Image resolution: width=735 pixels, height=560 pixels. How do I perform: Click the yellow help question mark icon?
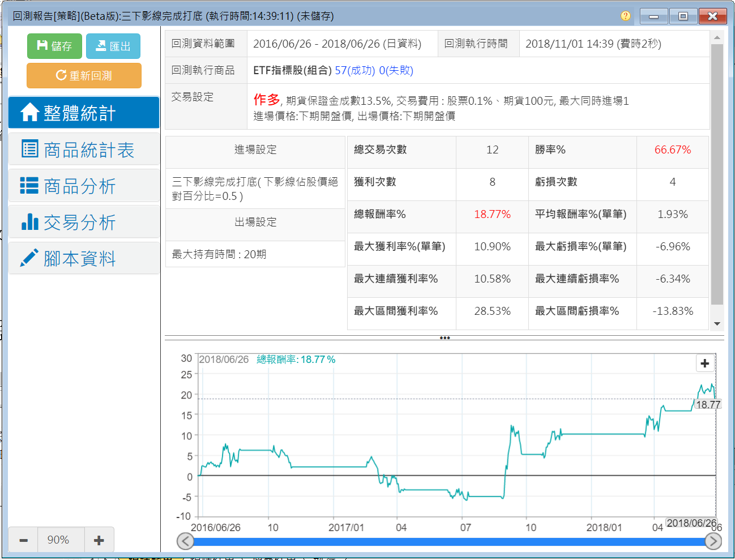coord(625,16)
